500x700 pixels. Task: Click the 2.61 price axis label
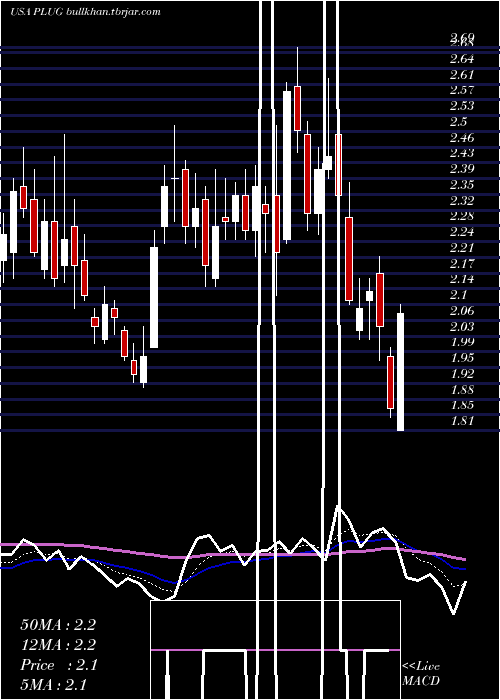[462, 75]
